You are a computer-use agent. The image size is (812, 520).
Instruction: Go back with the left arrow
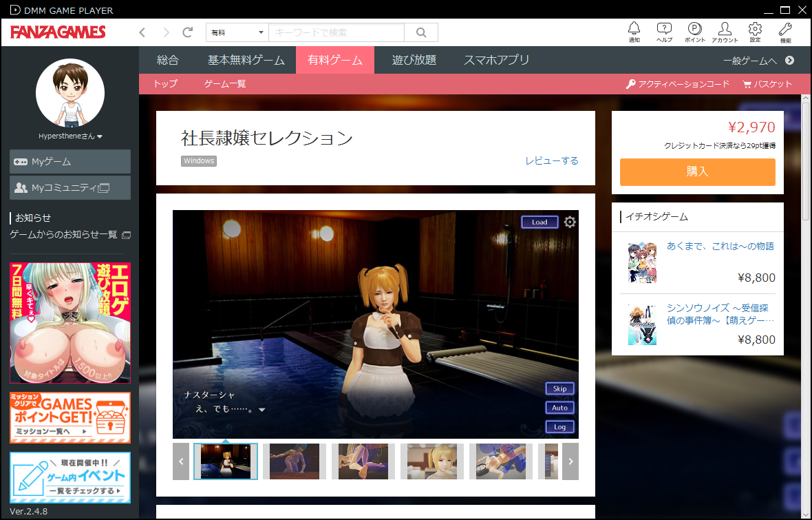[142, 32]
